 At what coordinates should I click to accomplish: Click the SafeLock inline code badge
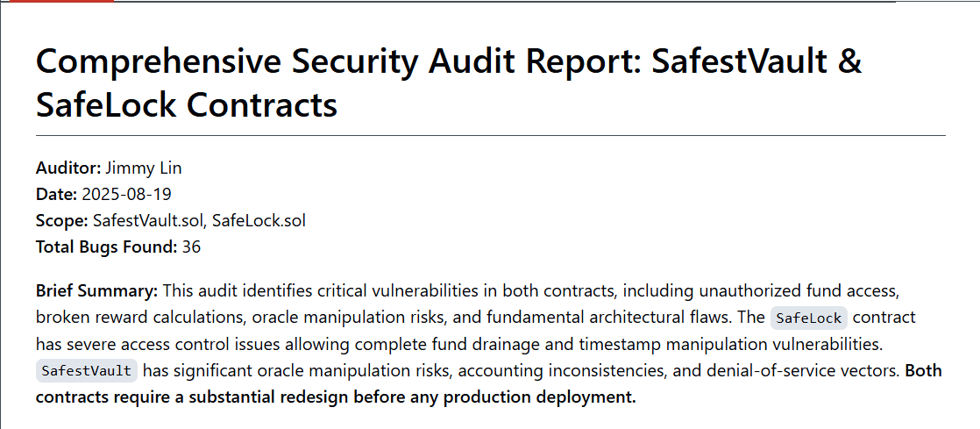(x=808, y=318)
